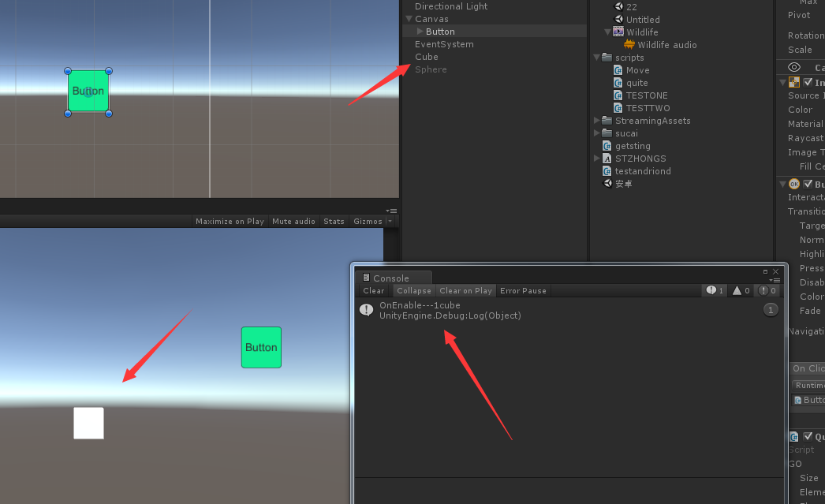825x504 pixels.
Task: Click the Button component OK icon
Action: click(x=794, y=184)
